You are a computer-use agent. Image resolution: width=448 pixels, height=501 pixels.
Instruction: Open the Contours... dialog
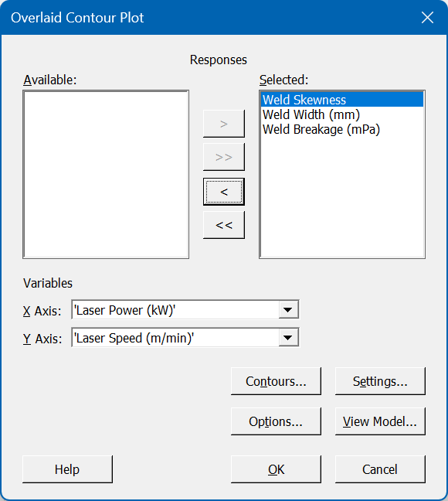tap(276, 381)
